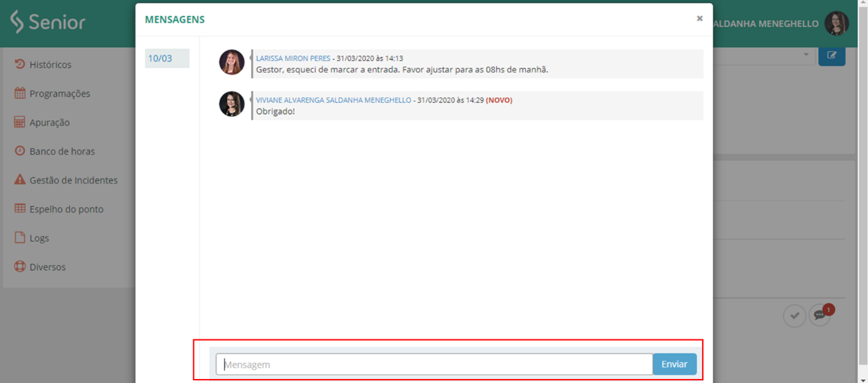This screenshot has width=868, height=383.
Task: Open VIVIANE ALVARENGA SALDANHA MENEGHELLO sender link
Action: point(333,100)
